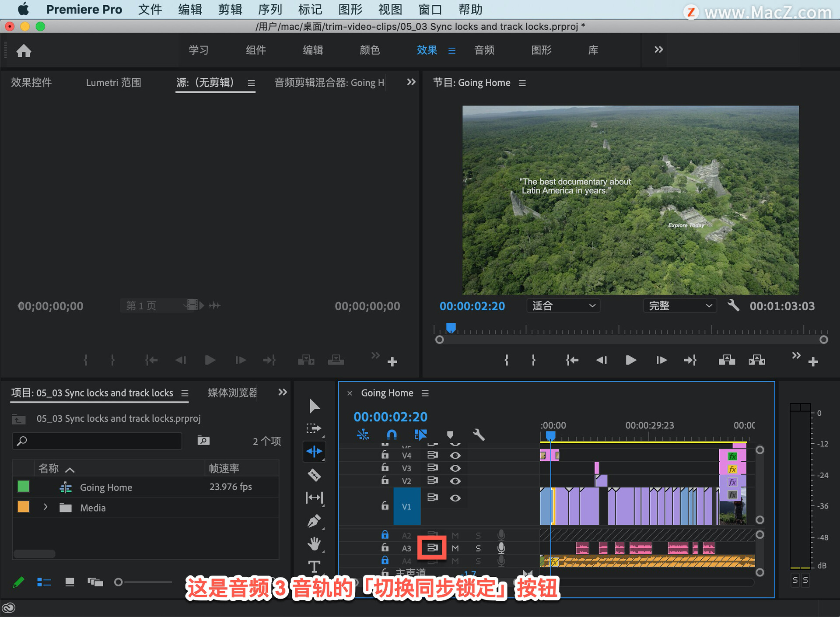Viewport: 840px width, 617px height.
Task: Open project panel menu
Action: [x=185, y=393]
